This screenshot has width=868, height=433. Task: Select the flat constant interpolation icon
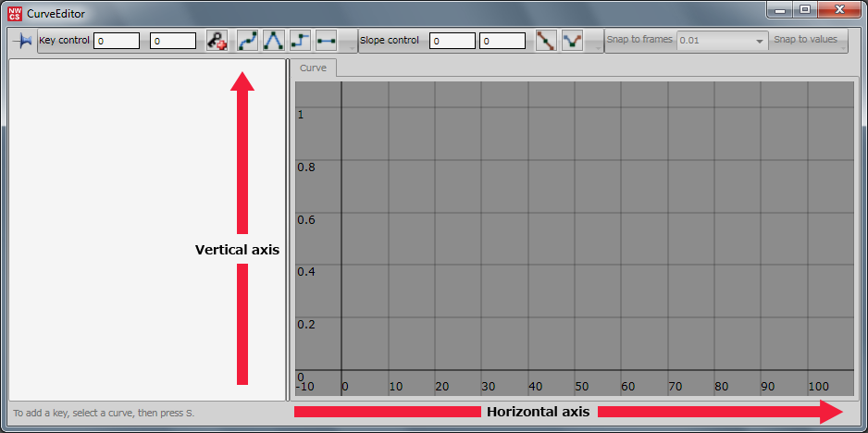coord(326,41)
